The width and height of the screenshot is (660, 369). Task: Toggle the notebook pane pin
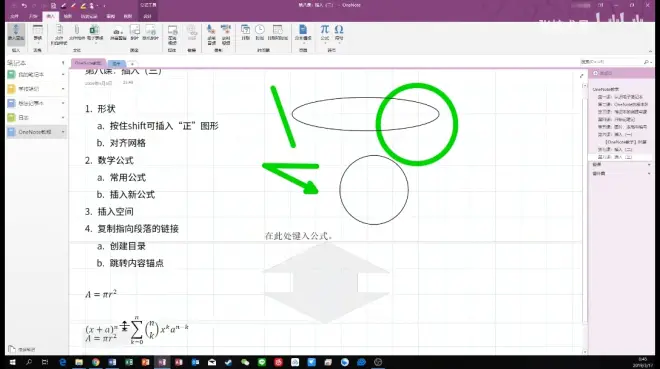coord(63,63)
